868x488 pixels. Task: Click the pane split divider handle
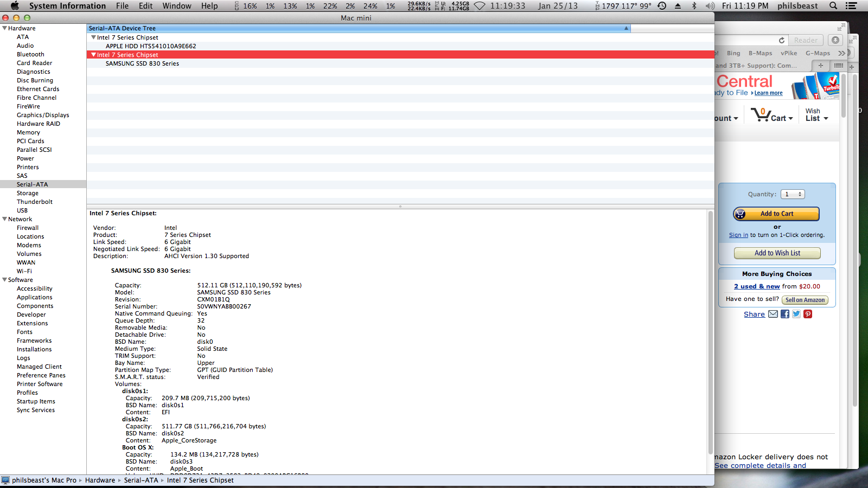pyautogui.click(x=400, y=206)
